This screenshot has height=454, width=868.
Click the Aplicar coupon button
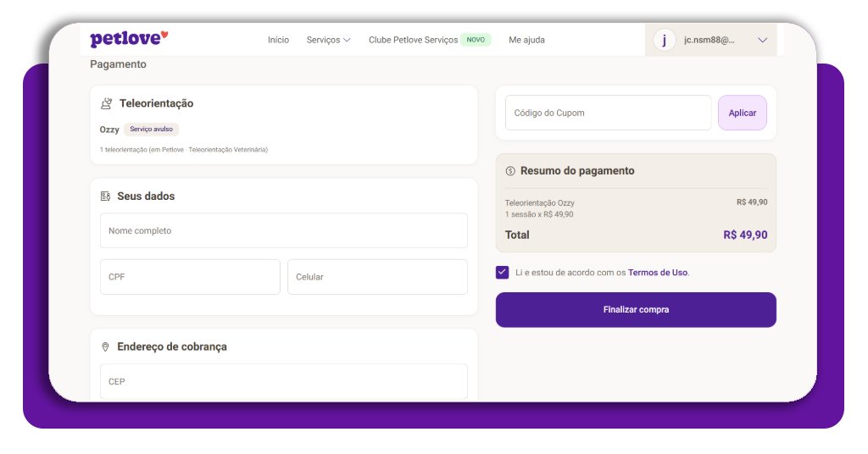(x=743, y=113)
